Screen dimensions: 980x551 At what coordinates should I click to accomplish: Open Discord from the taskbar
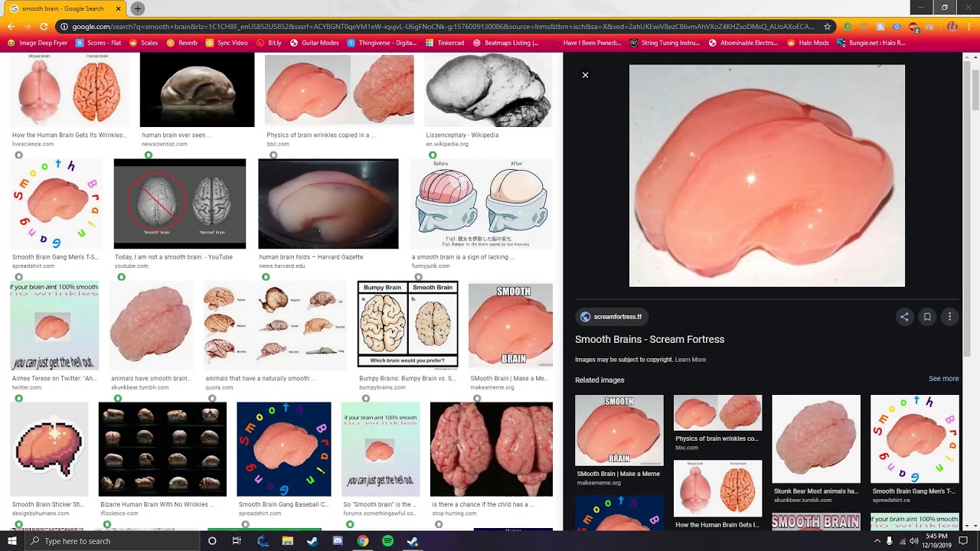tap(338, 541)
